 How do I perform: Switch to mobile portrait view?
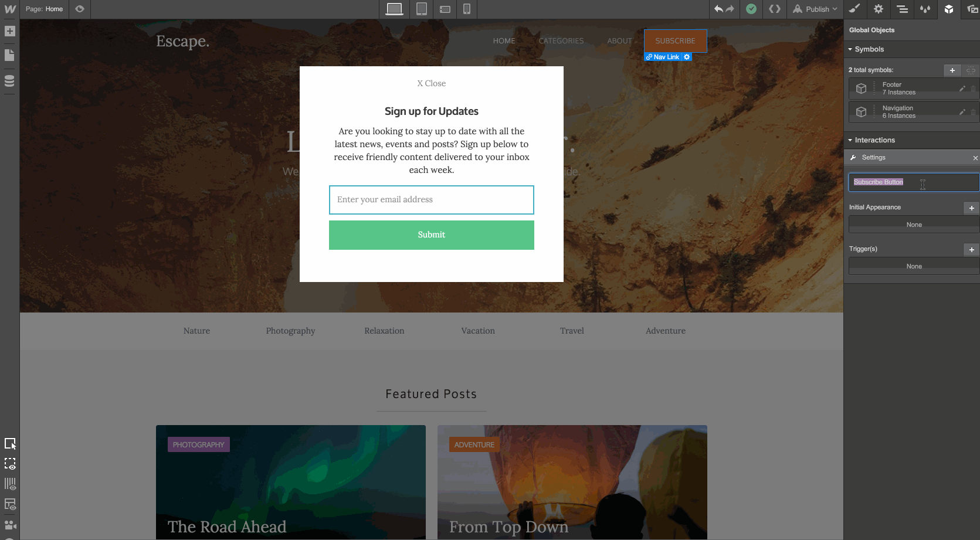point(467,9)
